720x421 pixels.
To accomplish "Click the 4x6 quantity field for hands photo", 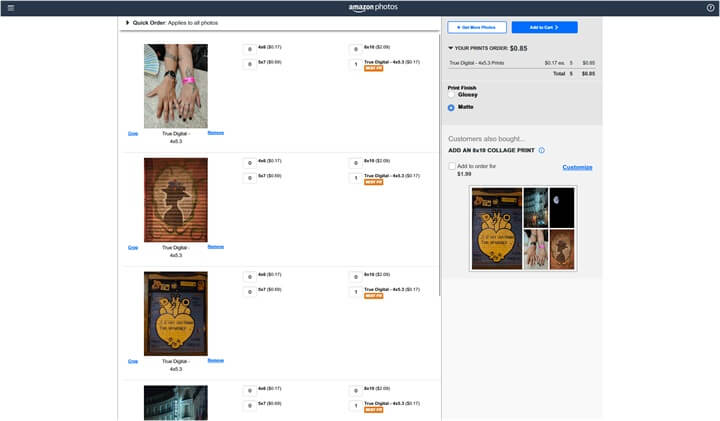I will click(249, 49).
